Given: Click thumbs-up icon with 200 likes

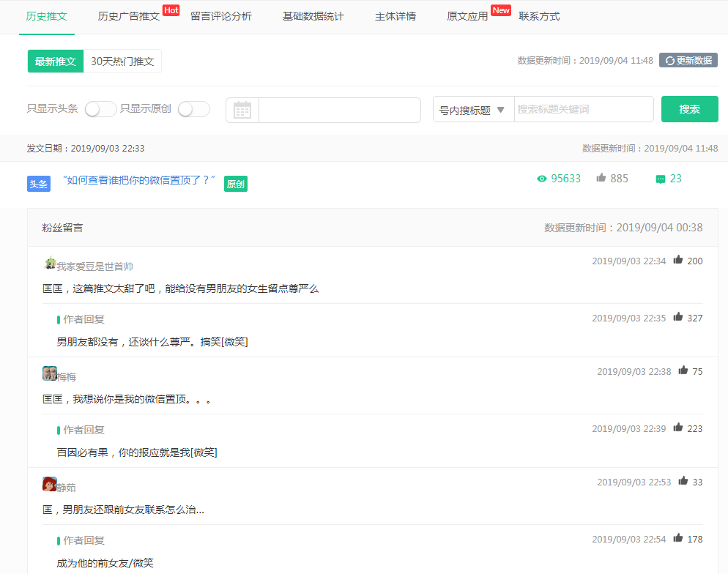Looking at the screenshot, I should (x=678, y=260).
